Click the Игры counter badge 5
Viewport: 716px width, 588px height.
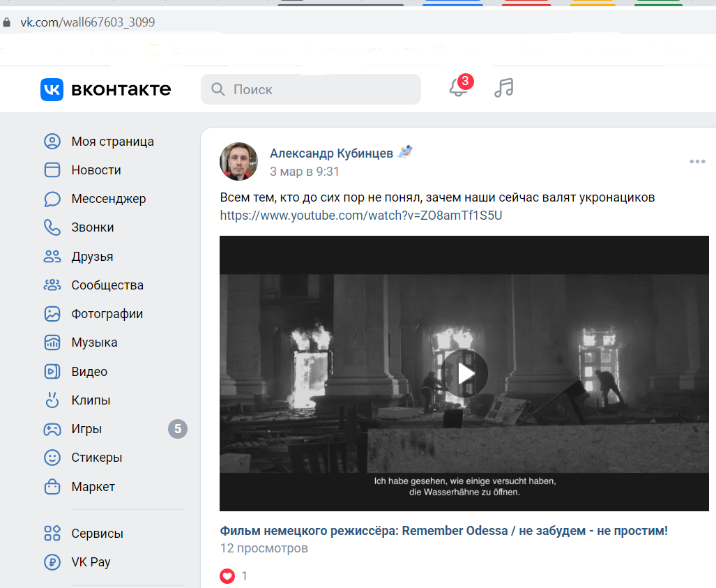(x=178, y=429)
